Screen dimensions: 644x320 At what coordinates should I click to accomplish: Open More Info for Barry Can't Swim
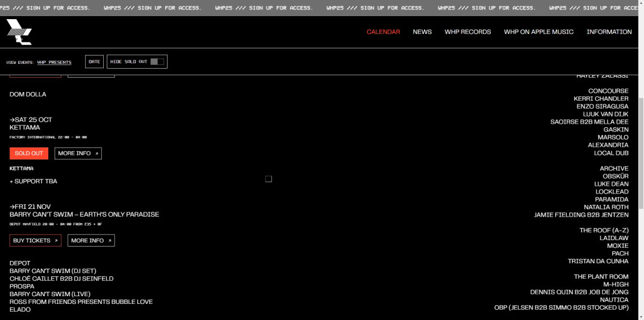[x=91, y=241]
